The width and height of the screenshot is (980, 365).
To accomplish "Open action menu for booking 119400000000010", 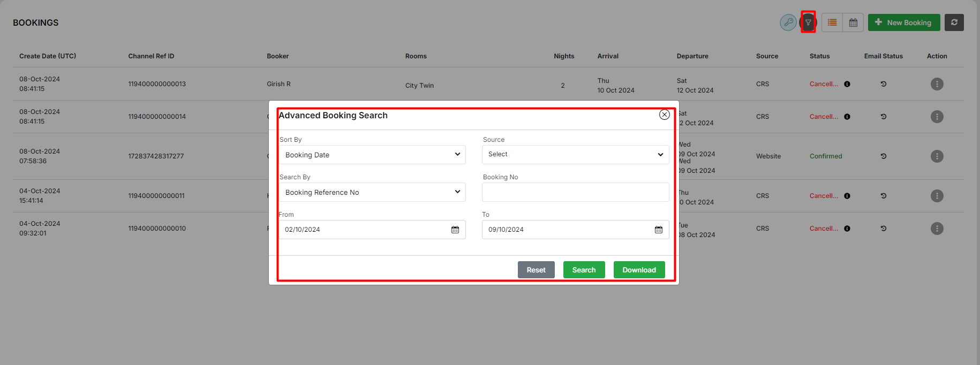I will point(937,229).
